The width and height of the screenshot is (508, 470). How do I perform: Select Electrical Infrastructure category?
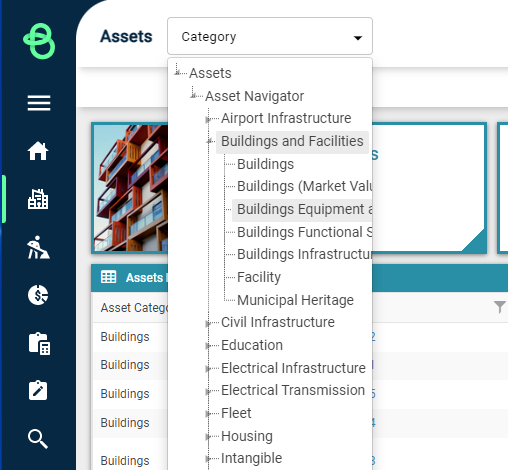click(293, 368)
